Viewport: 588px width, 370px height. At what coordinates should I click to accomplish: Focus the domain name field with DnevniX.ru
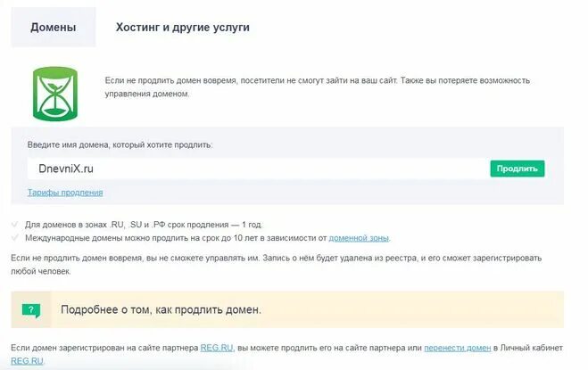pyautogui.click(x=258, y=169)
